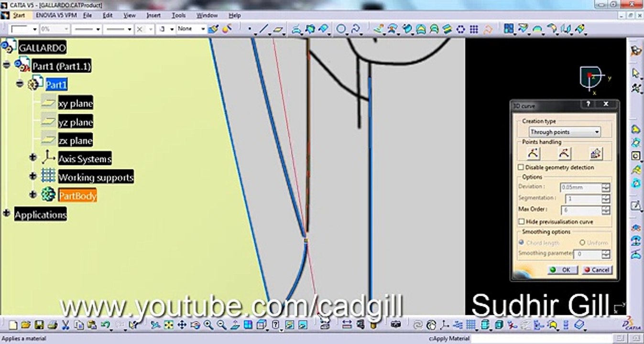Select the Point creation tool
This screenshot has height=344, width=644.
(x=250, y=30)
